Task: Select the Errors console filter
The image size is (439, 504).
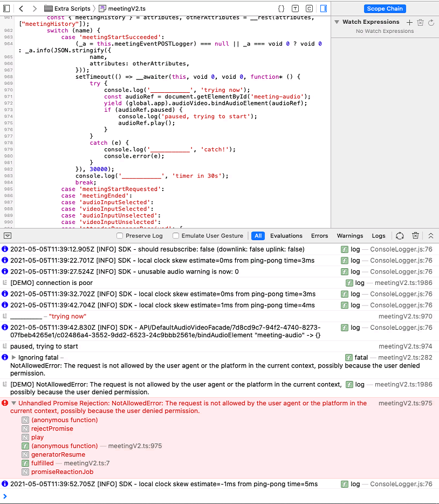Action: [319, 236]
